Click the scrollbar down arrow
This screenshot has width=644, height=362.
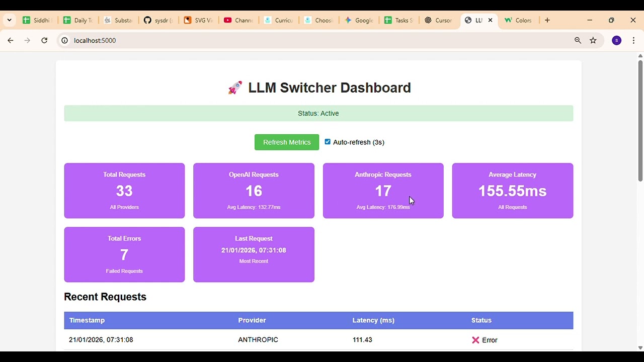640,347
